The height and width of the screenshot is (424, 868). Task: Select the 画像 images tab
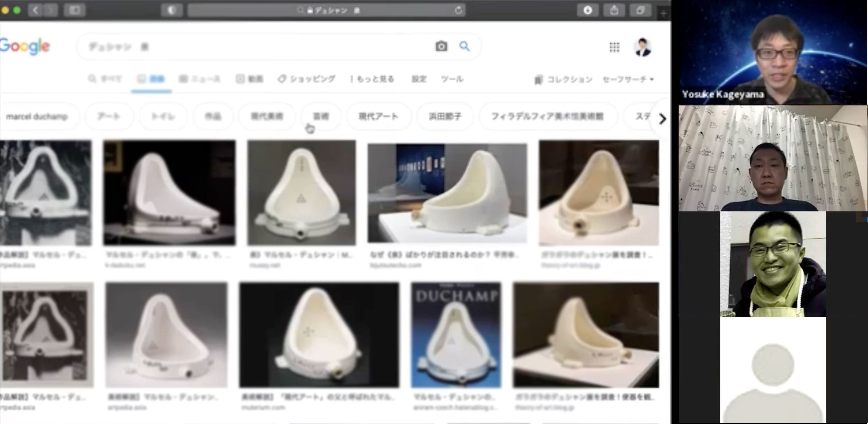pyautogui.click(x=151, y=79)
